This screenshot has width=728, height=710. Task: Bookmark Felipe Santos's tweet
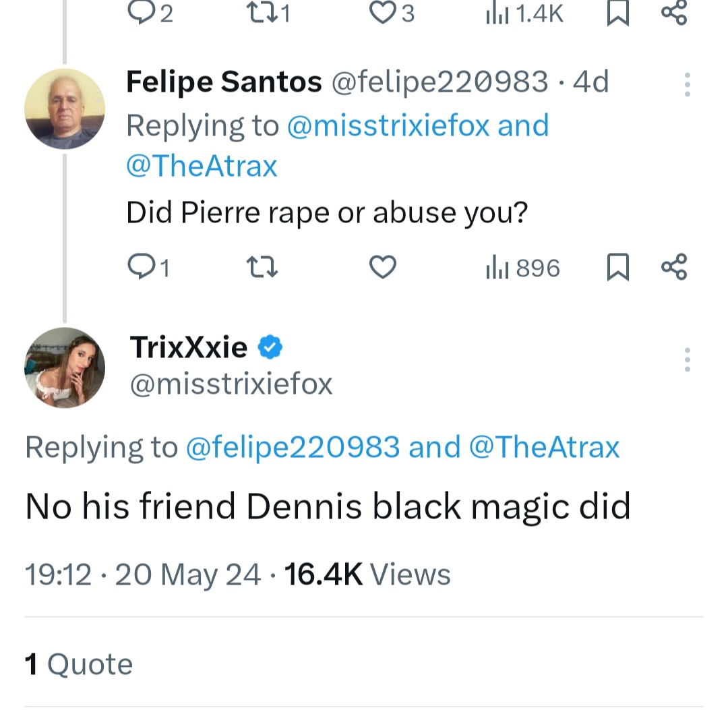617,268
